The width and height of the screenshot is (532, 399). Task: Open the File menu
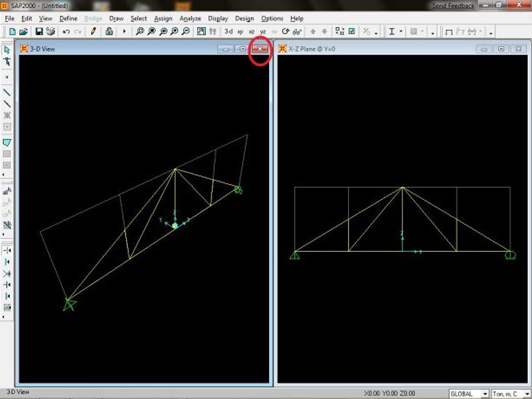point(10,18)
